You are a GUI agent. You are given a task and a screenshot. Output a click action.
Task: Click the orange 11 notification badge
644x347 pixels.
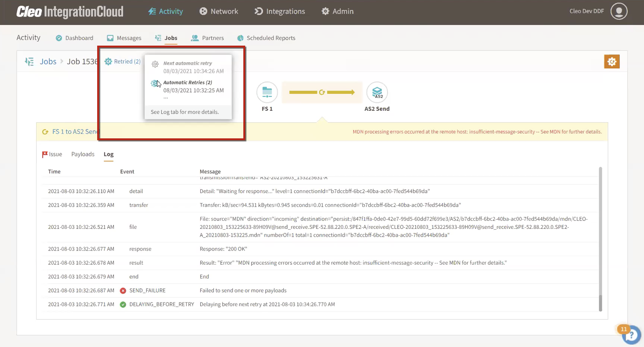(624, 329)
